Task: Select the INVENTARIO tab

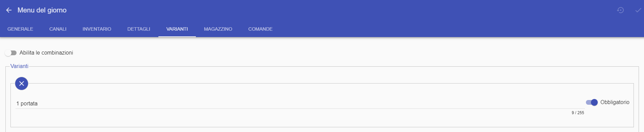Action: tap(97, 29)
